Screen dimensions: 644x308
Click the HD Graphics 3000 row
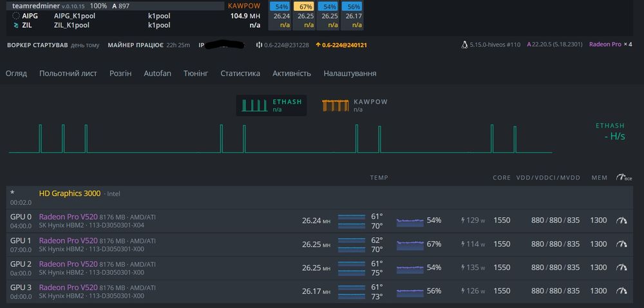[319, 197]
